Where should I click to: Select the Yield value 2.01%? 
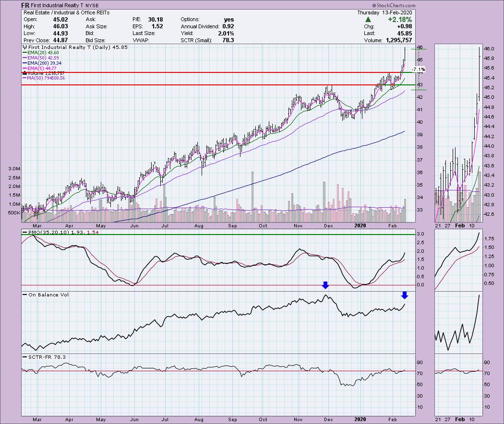pyautogui.click(x=226, y=34)
